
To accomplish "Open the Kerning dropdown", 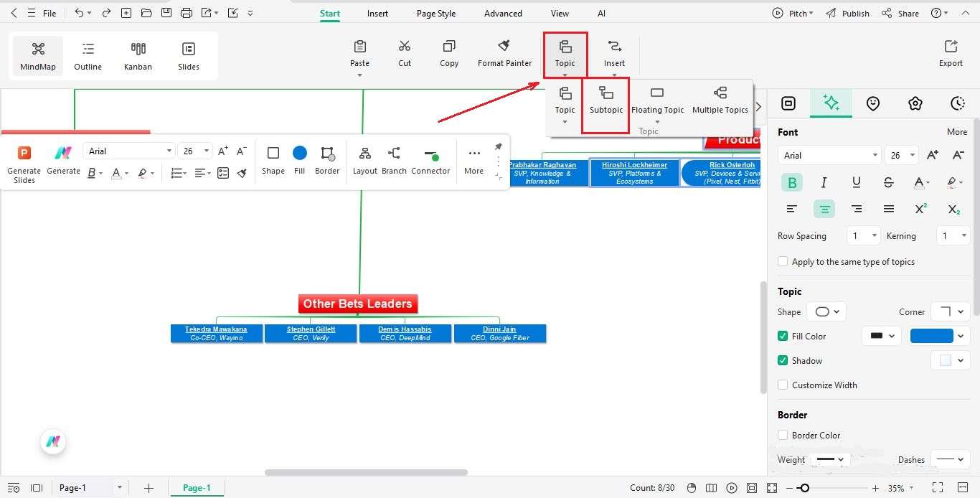I will [x=953, y=235].
